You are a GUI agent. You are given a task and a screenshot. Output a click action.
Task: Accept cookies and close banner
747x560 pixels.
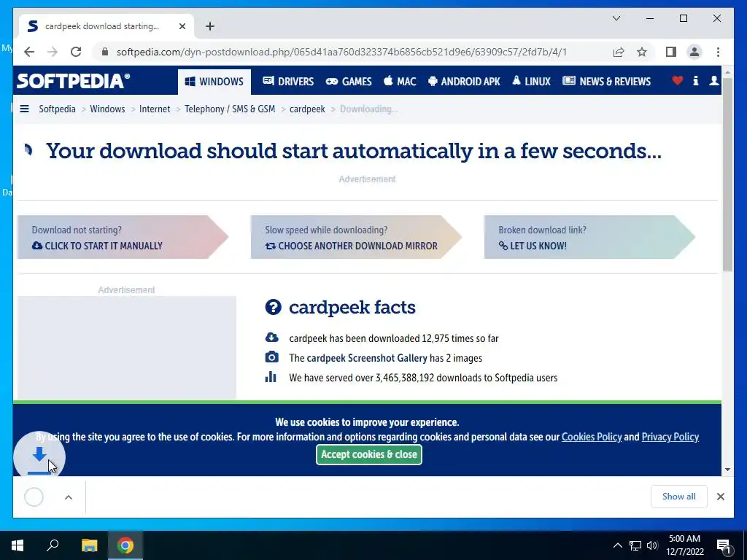click(368, 455)
